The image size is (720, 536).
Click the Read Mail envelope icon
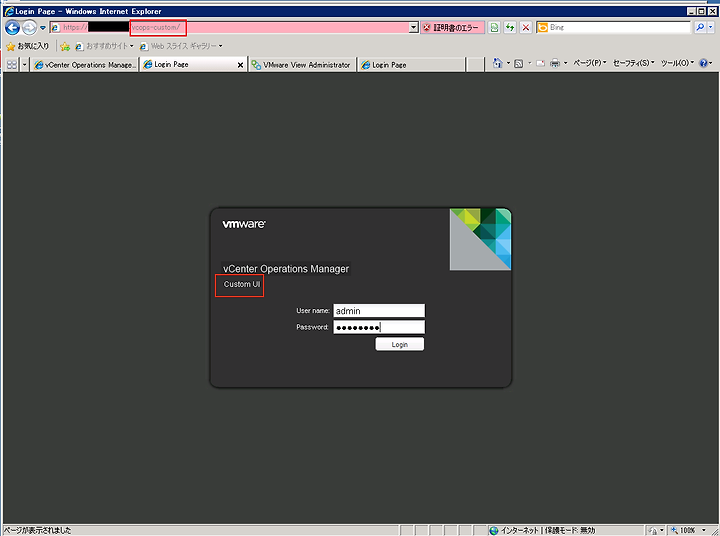[x=540, y=63]
